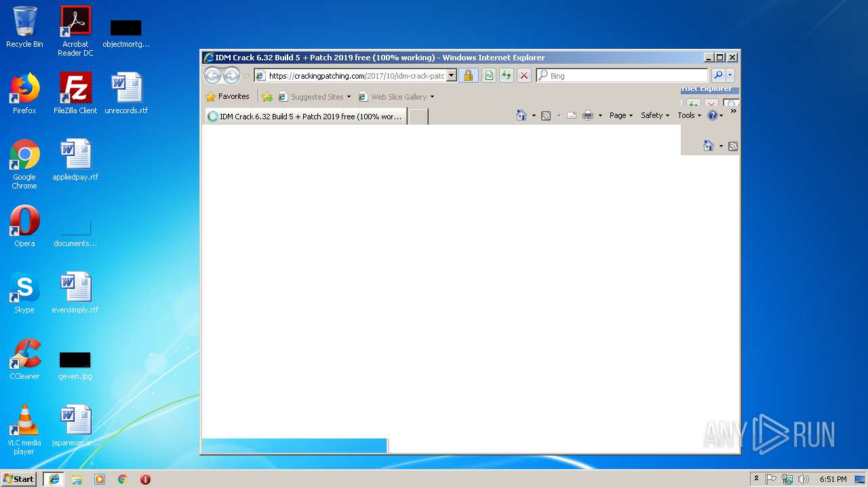This screenshot has height=488, width=868.
Task: Select the IDM Crack 6.32 tab
Action: click(x=305, y=117)
